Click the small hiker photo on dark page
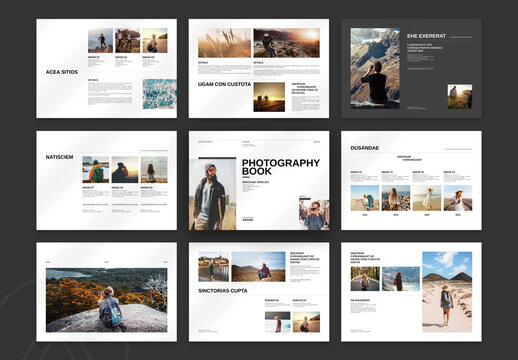This screenshot has height=360, width=518. [x=460, y=97]
